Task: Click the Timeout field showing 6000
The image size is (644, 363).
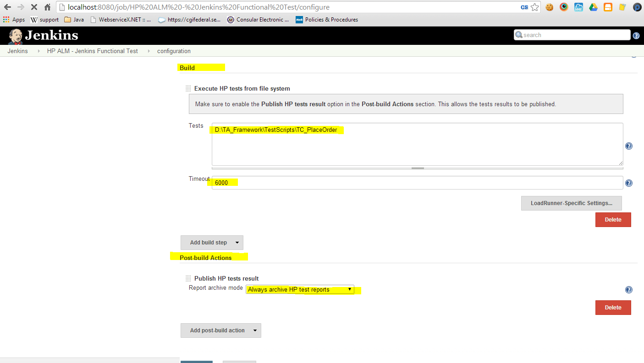Action: tap(418, 183)
